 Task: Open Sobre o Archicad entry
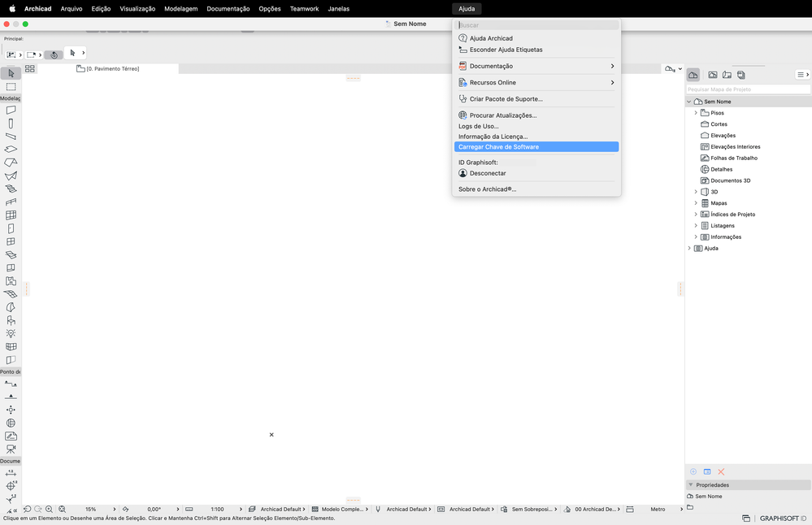point(536,189)
